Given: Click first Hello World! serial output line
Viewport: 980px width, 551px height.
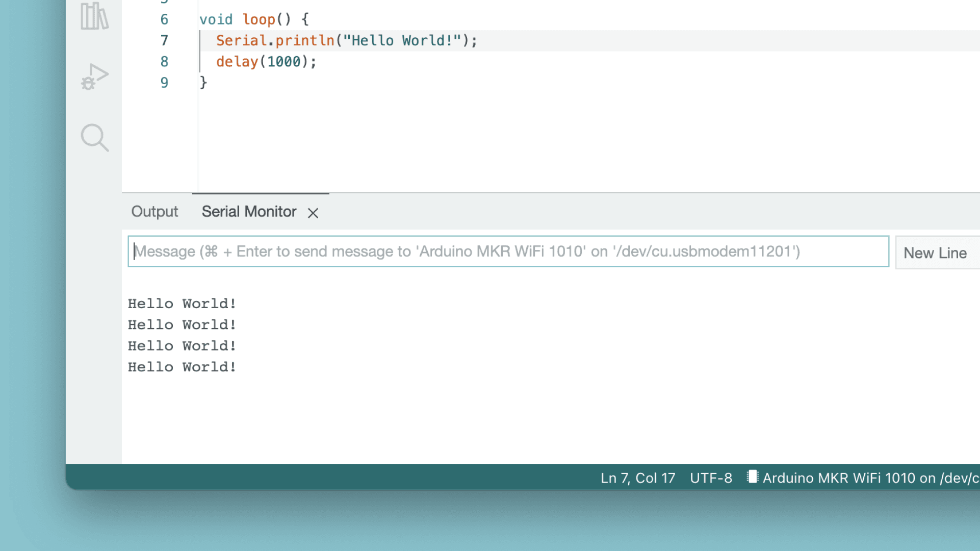Looking at the screenshot, I should 182,304.
